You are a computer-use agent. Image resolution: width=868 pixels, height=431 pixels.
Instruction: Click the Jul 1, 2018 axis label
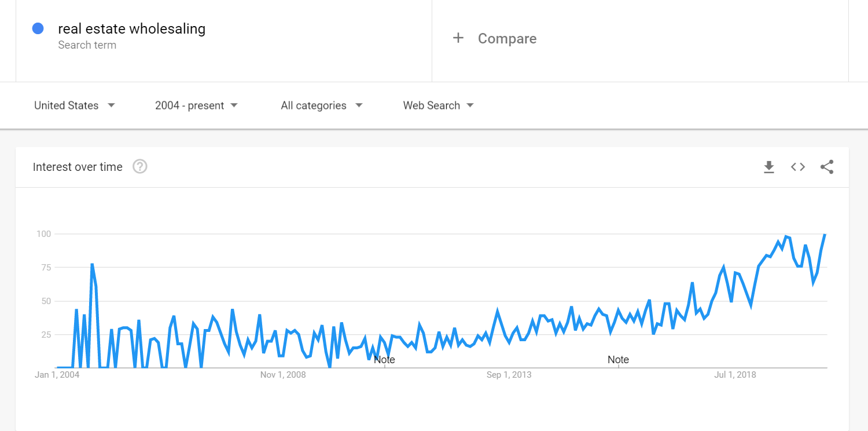(x=735, y=375)
